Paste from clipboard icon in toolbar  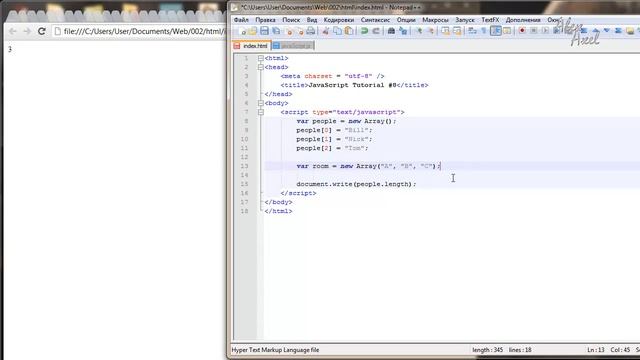349,31
